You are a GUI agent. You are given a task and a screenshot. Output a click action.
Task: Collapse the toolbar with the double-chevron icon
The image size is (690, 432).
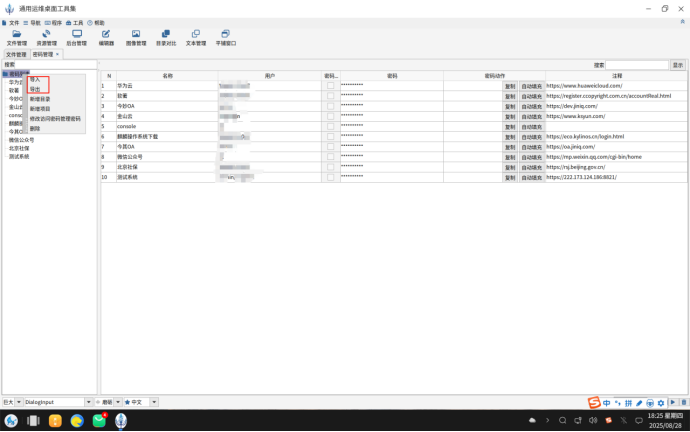pyautogui.click(x=683, y=22)
